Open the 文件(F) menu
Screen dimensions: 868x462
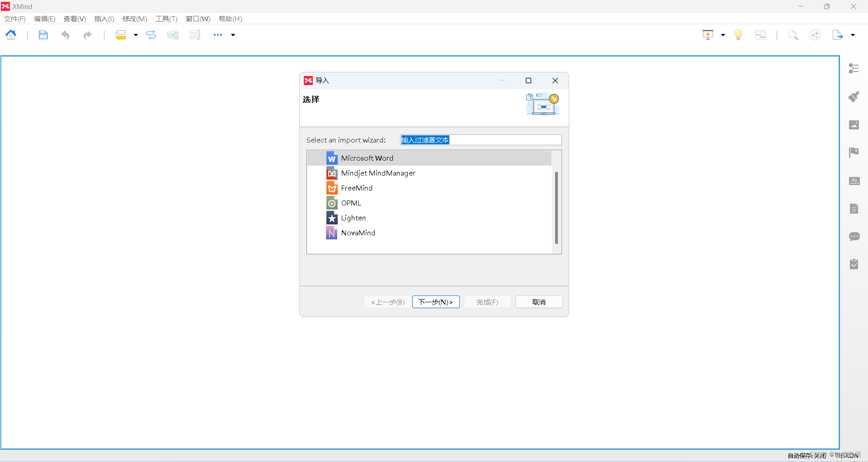[15, 19]
